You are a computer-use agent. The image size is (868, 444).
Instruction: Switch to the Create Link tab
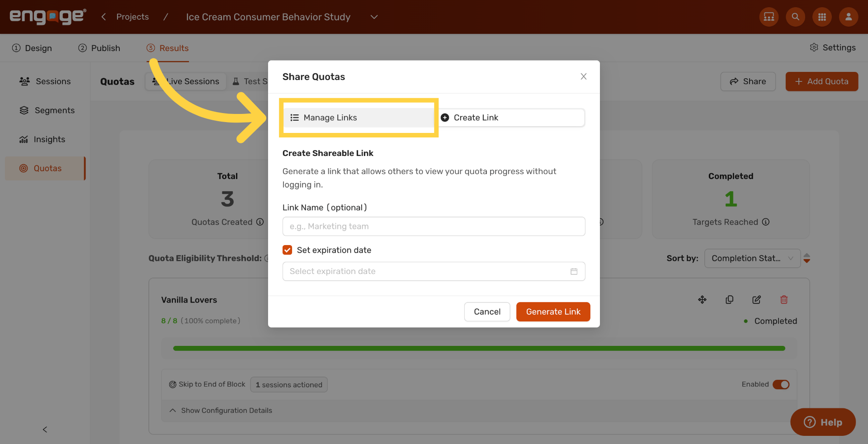pos(510,118)
